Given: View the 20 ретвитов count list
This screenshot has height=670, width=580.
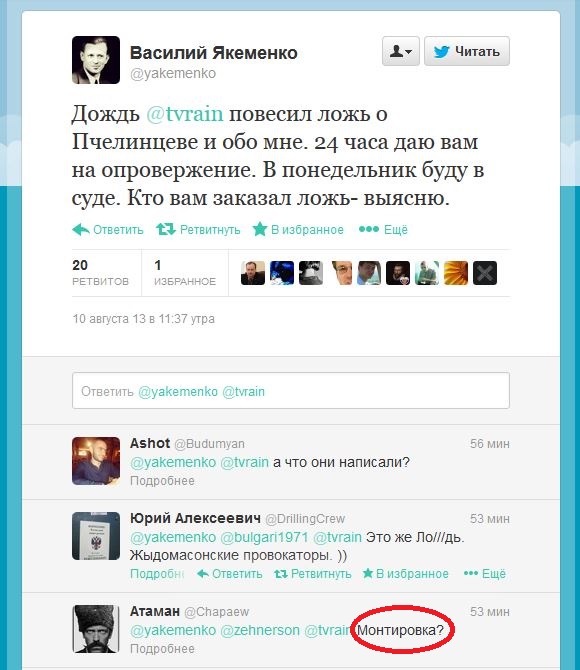Looking at the screenshot, I should click(100, 273).
